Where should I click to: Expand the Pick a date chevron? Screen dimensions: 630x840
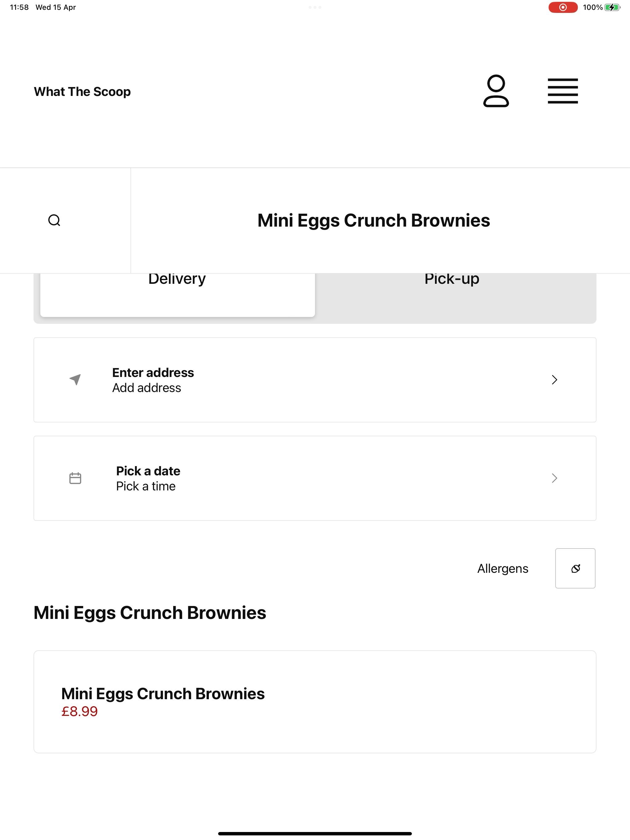point(554,478)
